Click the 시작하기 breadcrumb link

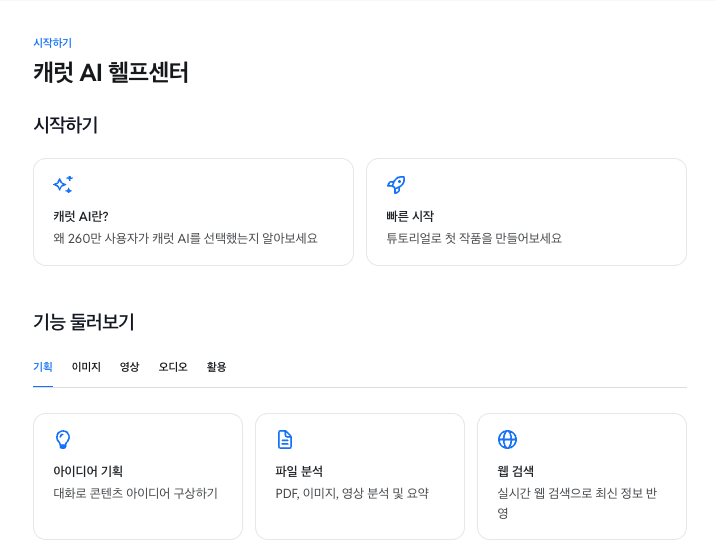click(x=53, y=43)
